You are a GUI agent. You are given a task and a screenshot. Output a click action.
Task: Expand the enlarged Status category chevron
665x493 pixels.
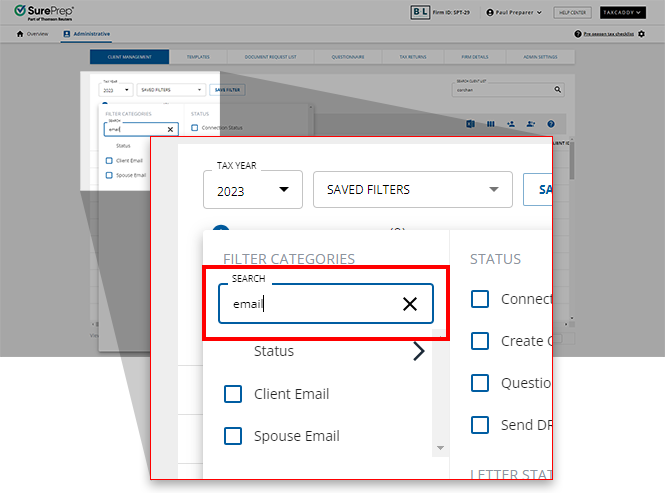[419, 351]
